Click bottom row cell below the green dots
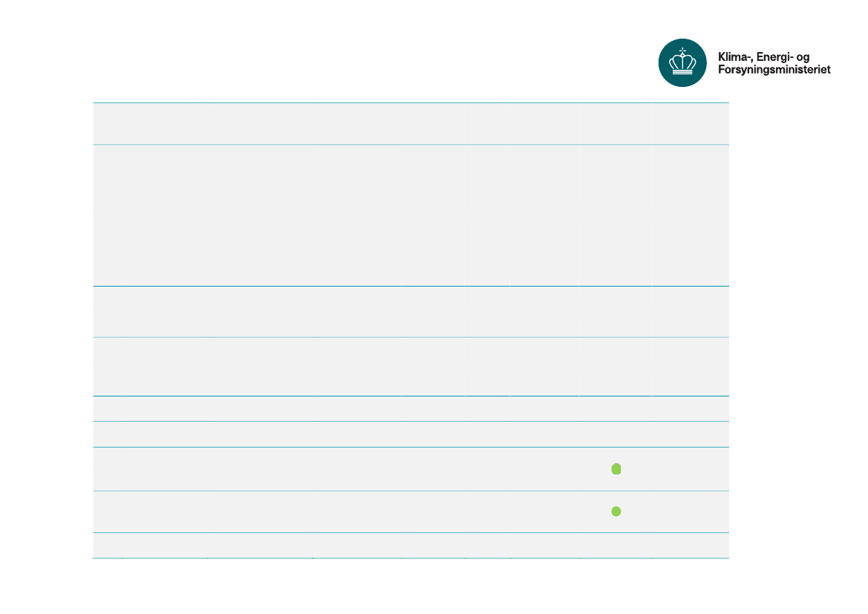The height and width of the screenshot is (614, 868). [616, 546]
